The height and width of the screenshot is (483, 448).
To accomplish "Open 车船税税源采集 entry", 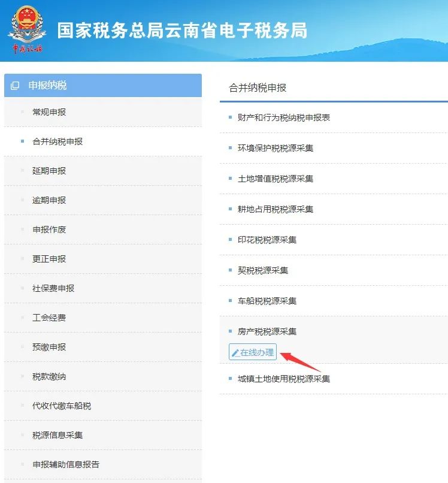I will [267, 301].
